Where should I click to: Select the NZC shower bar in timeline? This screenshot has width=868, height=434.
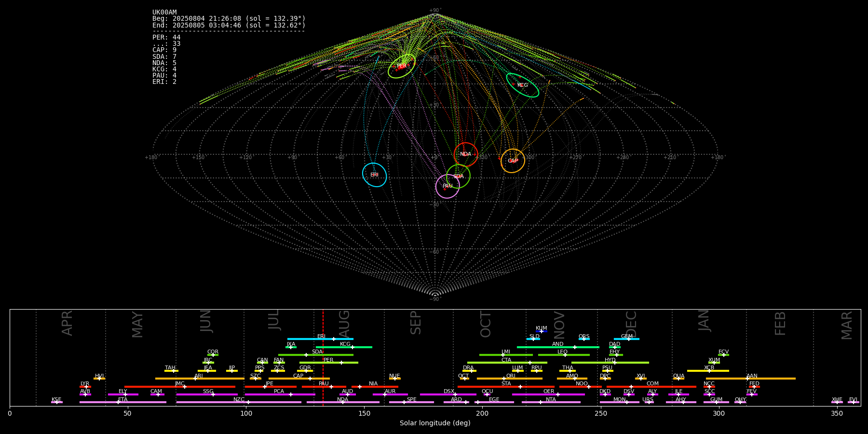tap(239, 402)
